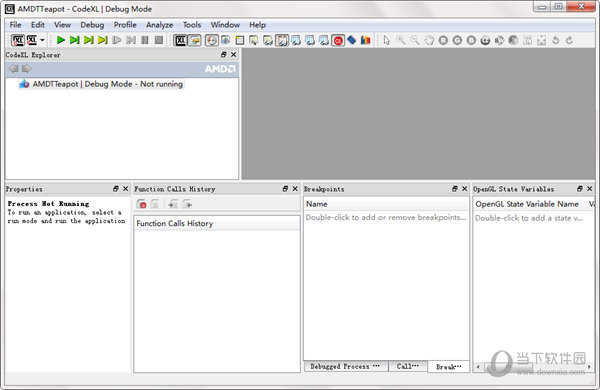The image size is (600, 390).
Task: Open the Tools menu
Action: pos(192,25)
